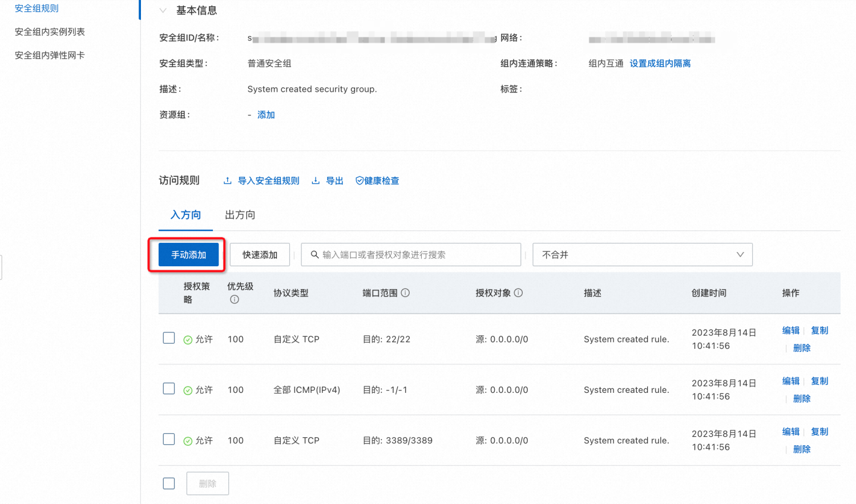The image size is (856, 504).
Task: Click 复制 for the 22/22 rule
Action: pyautogui.click(x=819, y=331)
